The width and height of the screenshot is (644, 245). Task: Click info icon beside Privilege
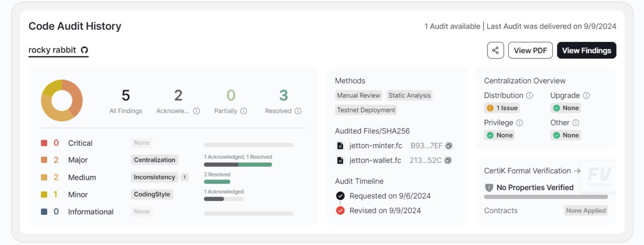pos(520,122)
